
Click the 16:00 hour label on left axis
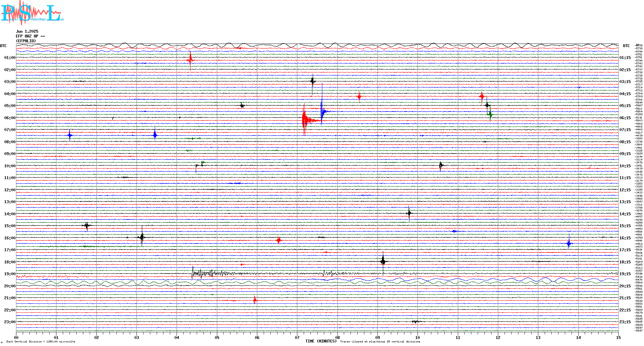click(x=10, y=238)
